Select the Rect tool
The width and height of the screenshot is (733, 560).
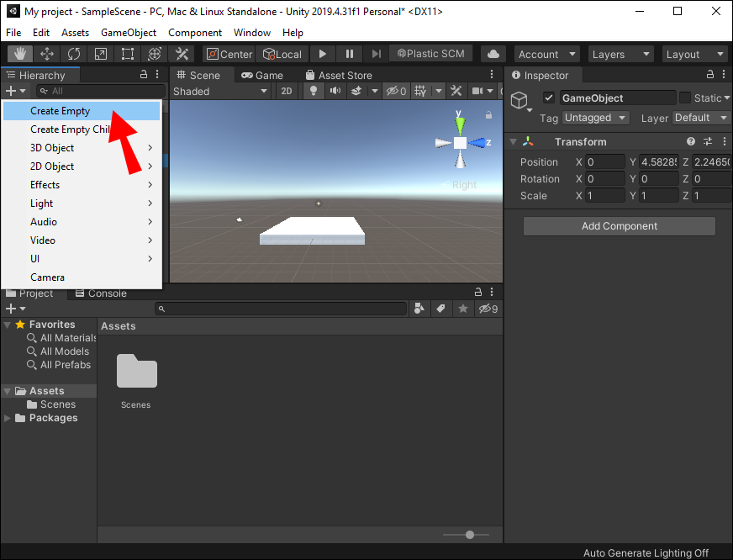[128, 54]
